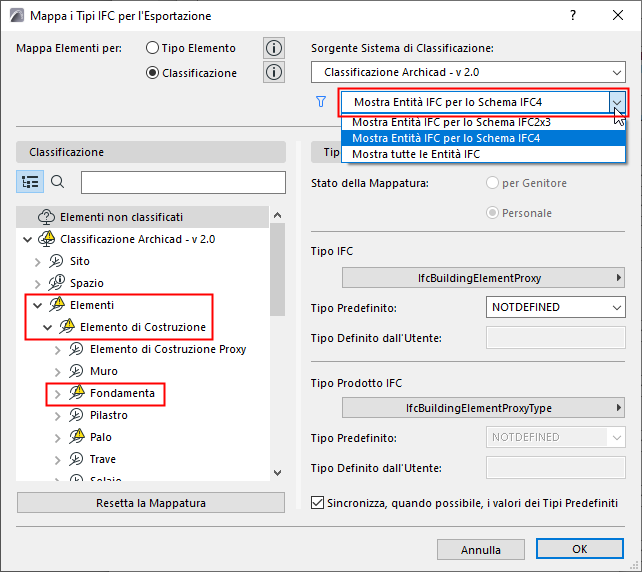Select the Tipo Elemento radio button
This screenshot has height=572, width=642.
[x=152, y=48]
